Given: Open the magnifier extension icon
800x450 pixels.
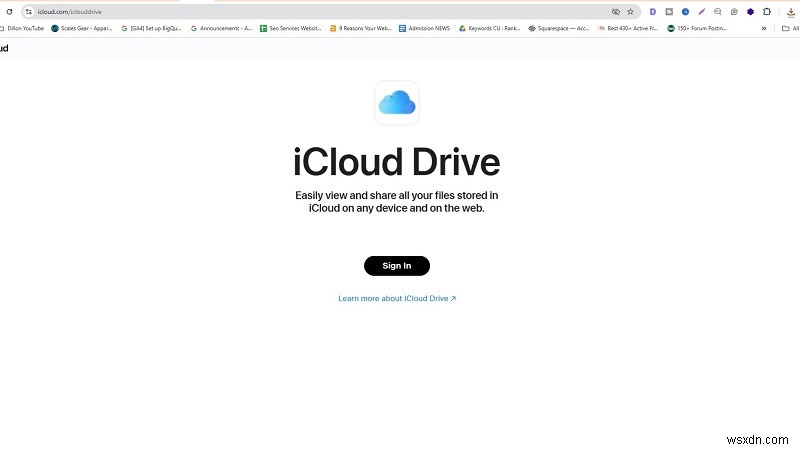Looking at the screenshot, I should 718,12.
